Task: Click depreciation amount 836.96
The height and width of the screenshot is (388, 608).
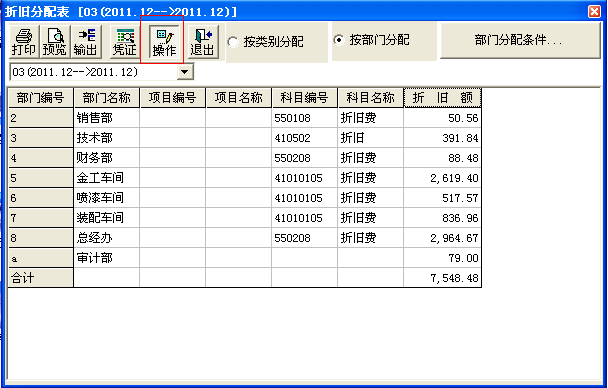Action: (442, 218)
